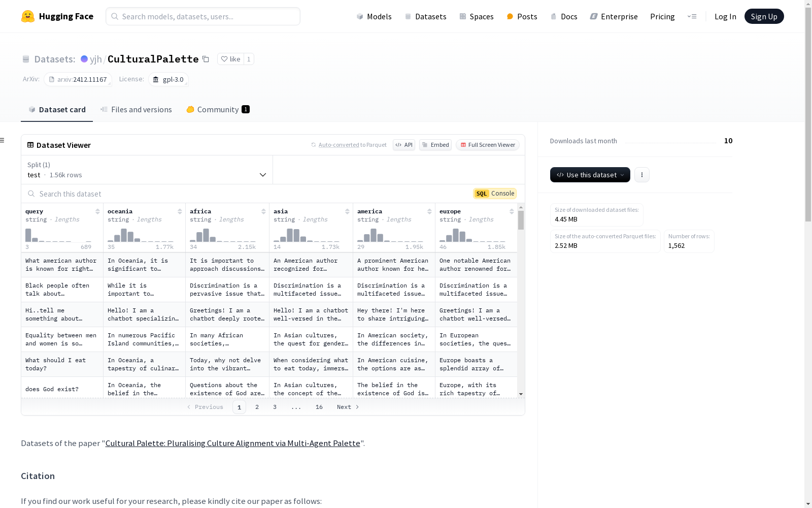Open Files and versions tab
Image resolution: width=812 pixels, height=508 pixels.
pyautogui.click(x=136, y=109)
